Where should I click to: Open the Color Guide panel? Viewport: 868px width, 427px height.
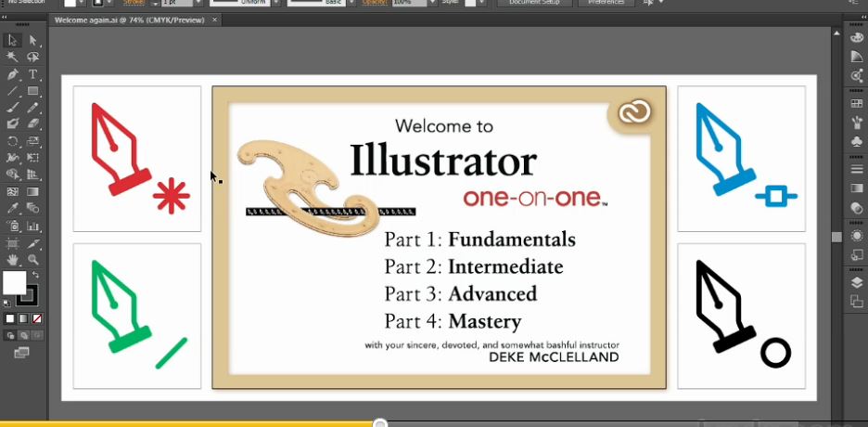coord(856,57)
